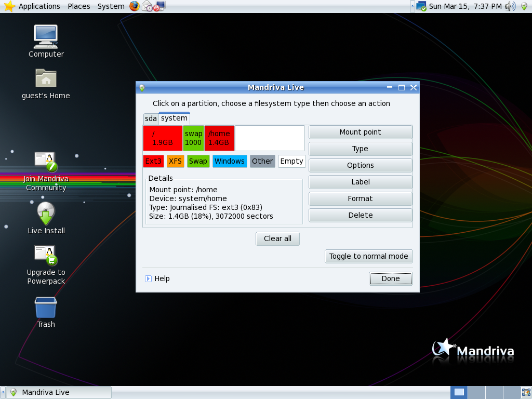
Task: Open the Places menu
Action: point(79,6)
